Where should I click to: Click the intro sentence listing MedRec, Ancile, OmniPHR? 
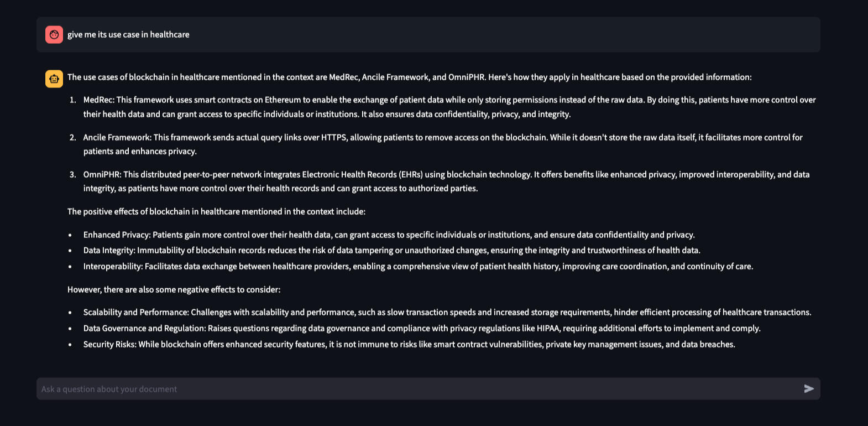(x=409, y=77)
